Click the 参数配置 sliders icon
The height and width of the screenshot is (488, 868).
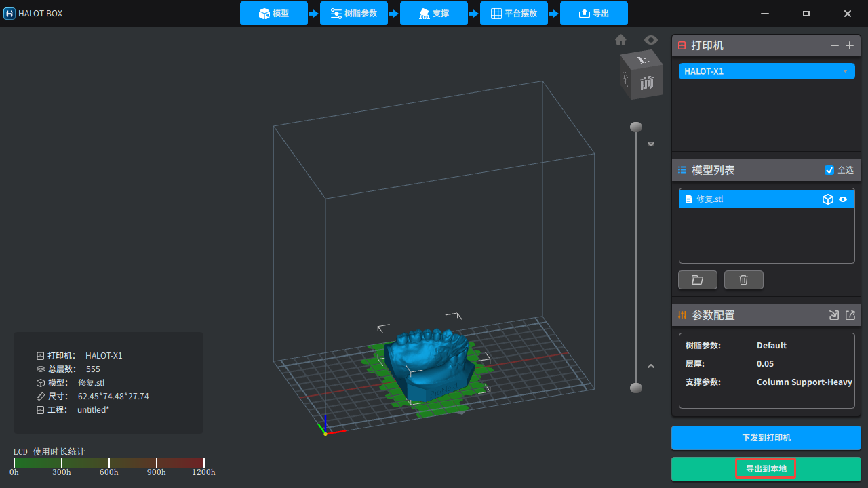click(682, 315)
